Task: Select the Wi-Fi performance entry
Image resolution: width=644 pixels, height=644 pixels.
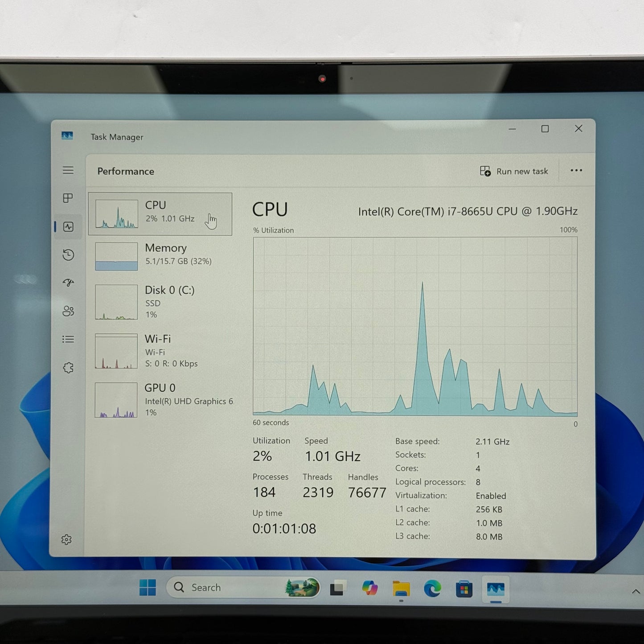Action: pyautogui.click(x=160, y=351)
